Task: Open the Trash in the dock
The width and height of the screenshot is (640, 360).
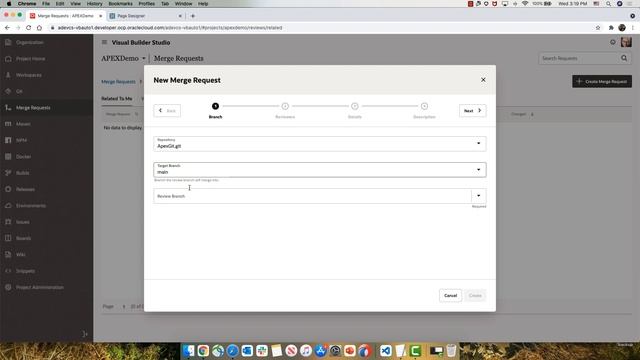Action: pos(451,351)
